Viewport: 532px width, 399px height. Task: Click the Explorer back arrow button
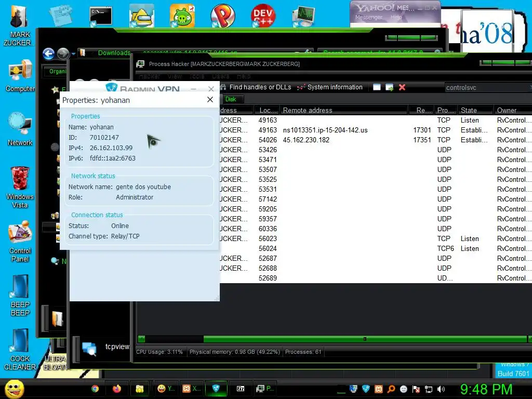tap(48, 54)
